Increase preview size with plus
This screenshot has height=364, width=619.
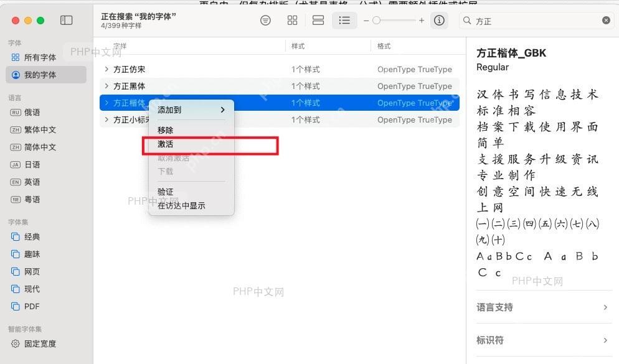(422, 21)
